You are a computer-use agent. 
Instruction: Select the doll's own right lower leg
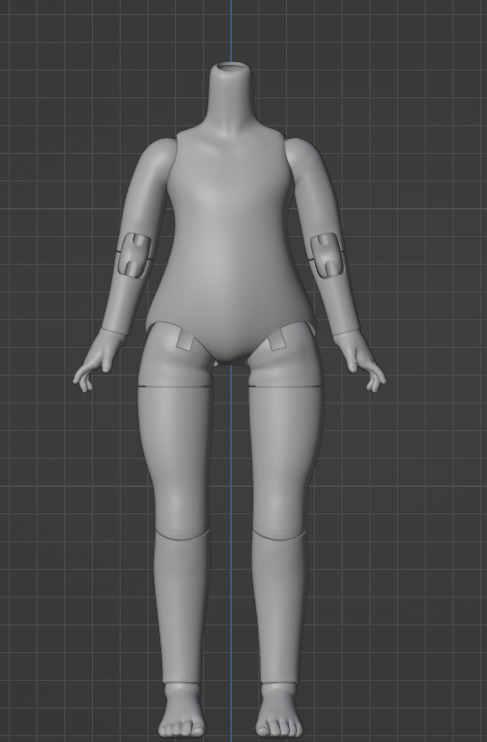(181, 608)
